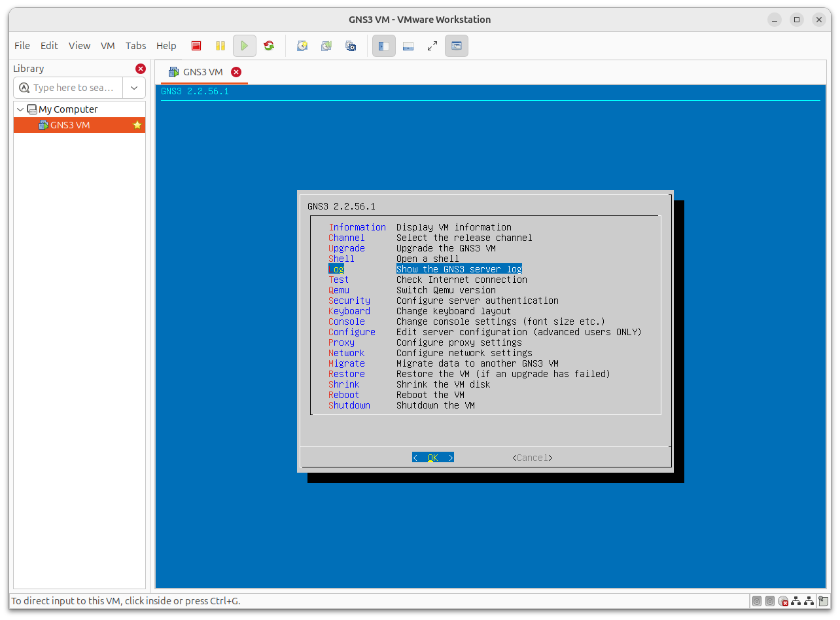840x620 pixels.
Task: Click the second hard disk status icon
Action: coord(769,601)
